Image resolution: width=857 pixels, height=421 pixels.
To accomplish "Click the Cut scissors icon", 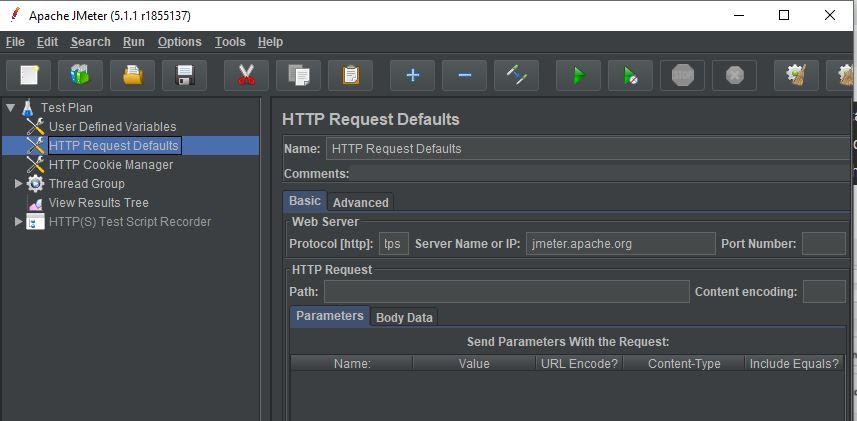I will pos(246,75).
